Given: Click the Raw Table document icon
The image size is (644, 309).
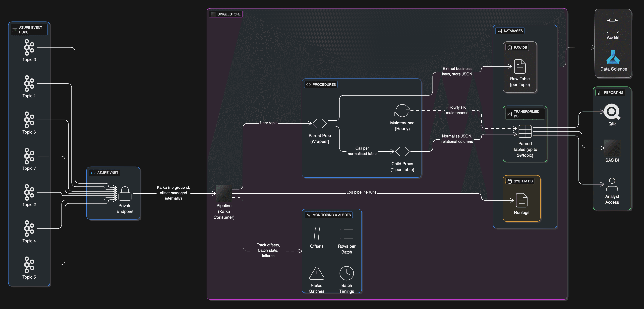Looking at the screenshot, I should [520, 67].
